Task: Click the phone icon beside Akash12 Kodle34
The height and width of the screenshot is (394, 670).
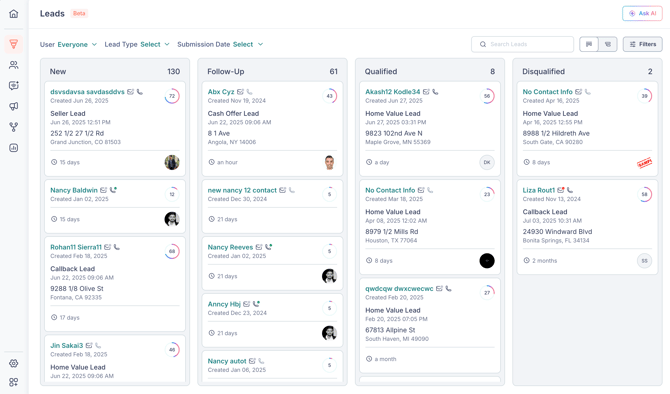Action: pos(435,92)
